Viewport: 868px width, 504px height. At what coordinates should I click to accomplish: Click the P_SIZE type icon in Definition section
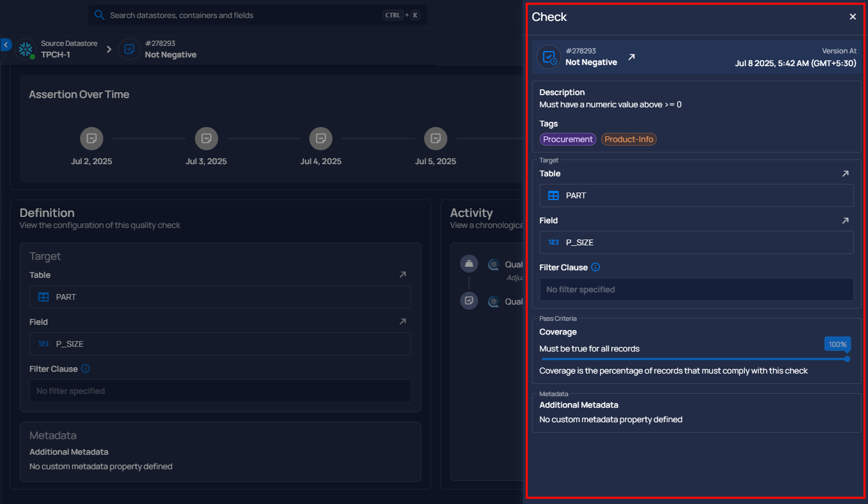[x=44, y=344]
